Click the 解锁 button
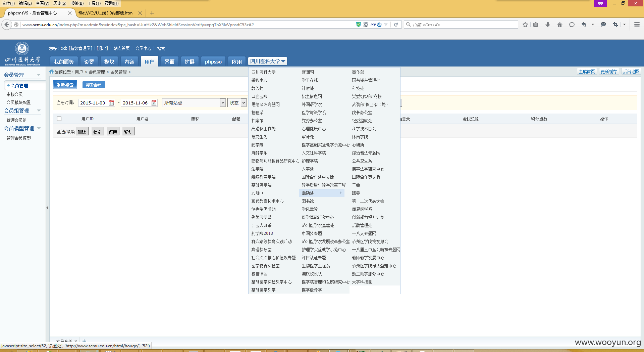644x352 pixels. point(113,132)
